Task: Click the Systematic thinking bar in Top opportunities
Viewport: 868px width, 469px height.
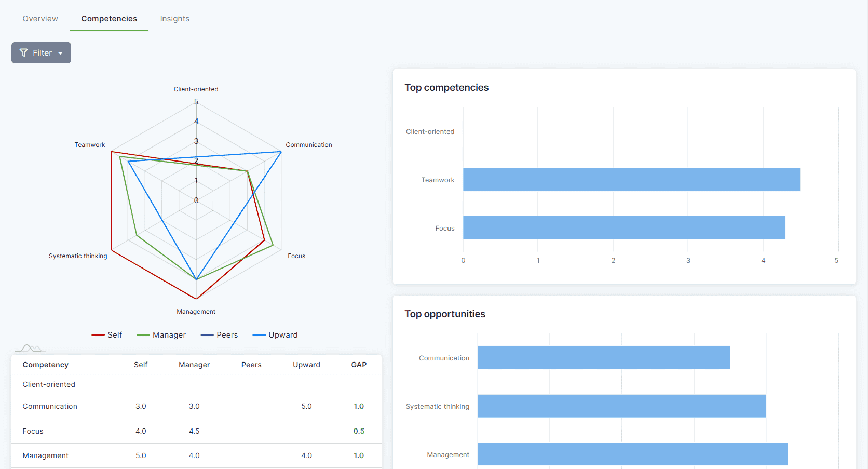Action: [621, 406]
